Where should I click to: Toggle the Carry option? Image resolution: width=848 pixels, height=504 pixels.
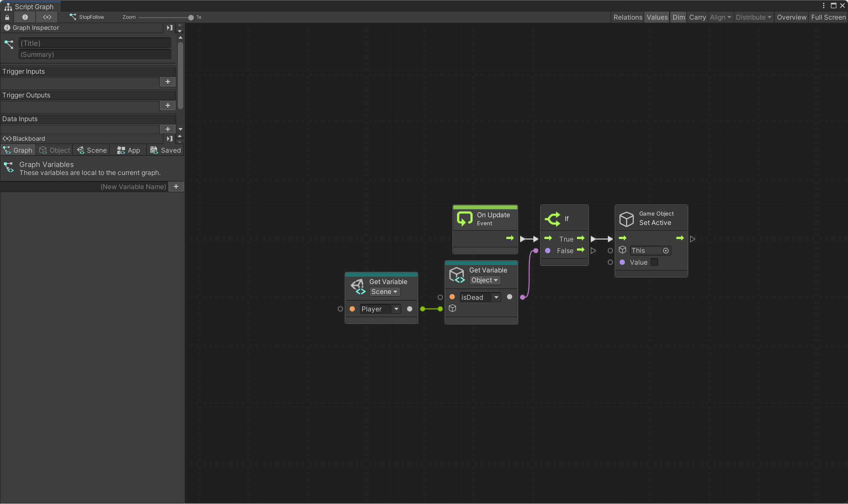click(697, 17)
